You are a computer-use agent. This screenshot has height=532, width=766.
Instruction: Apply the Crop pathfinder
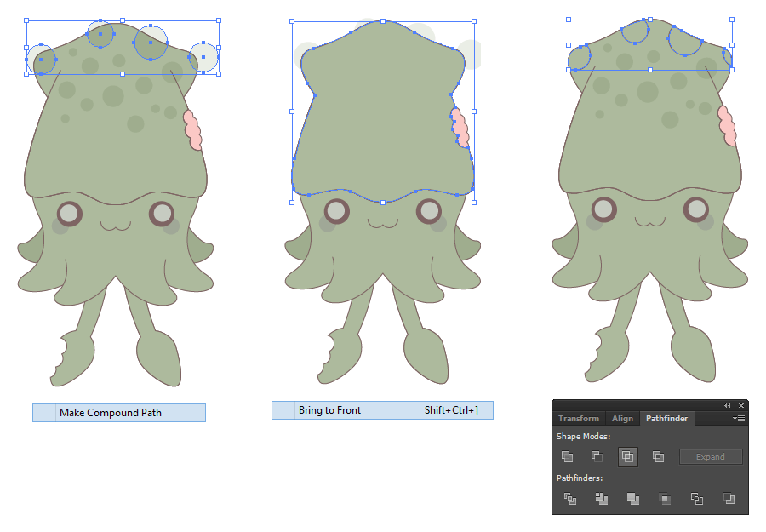[x=664, y=499]
